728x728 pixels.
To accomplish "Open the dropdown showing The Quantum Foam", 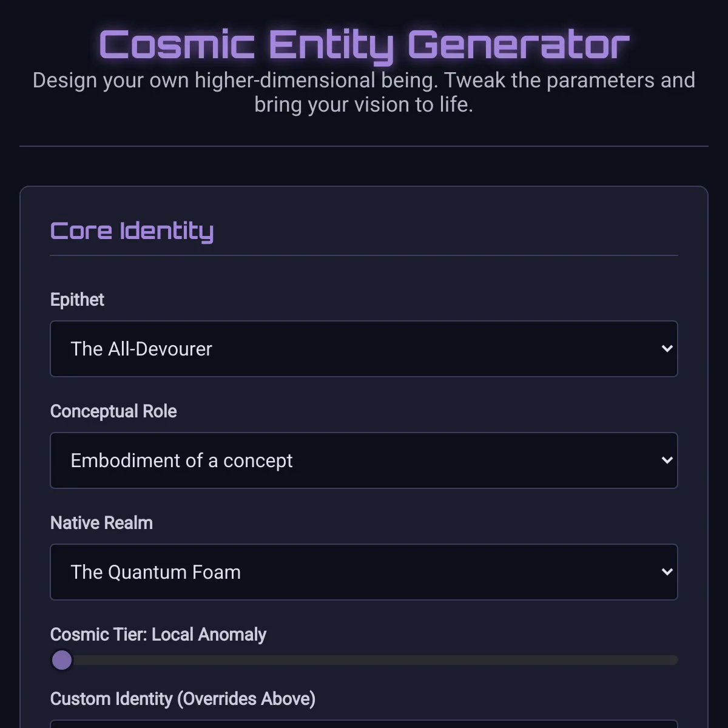I will click(363, 572).
